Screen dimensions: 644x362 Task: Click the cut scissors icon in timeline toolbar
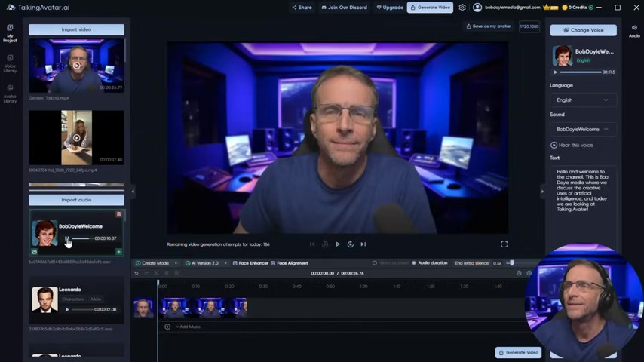click(156, 273)
